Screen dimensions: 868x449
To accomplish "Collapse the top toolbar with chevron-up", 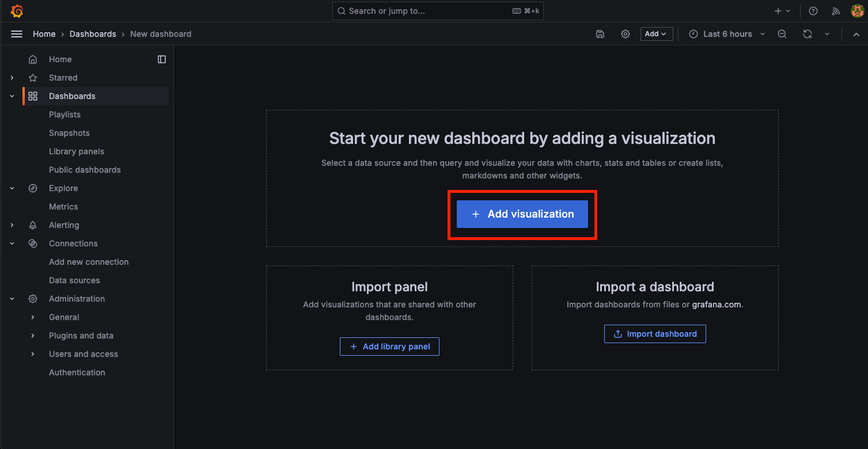I will click(856, 34).
